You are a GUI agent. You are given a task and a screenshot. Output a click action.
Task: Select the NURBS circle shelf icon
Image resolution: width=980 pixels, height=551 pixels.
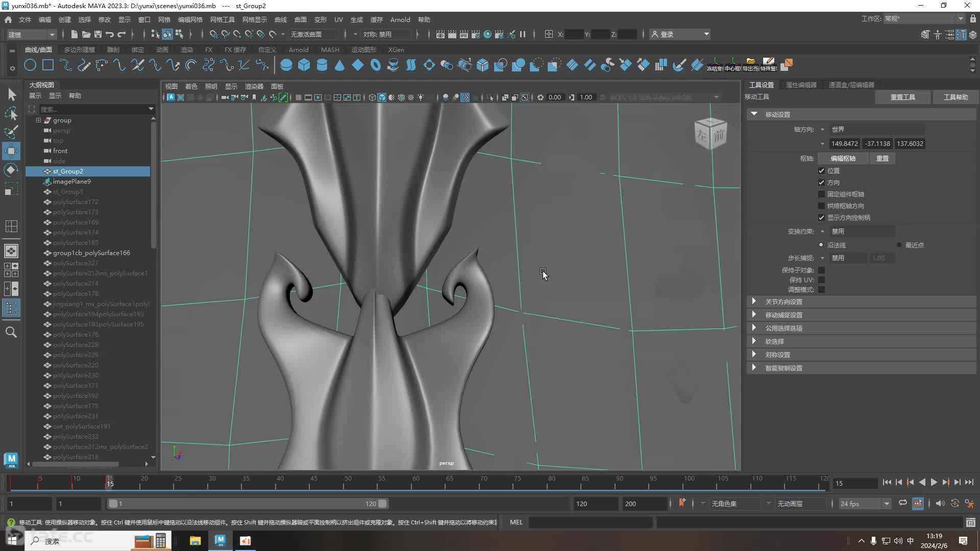tap(30, 65)
